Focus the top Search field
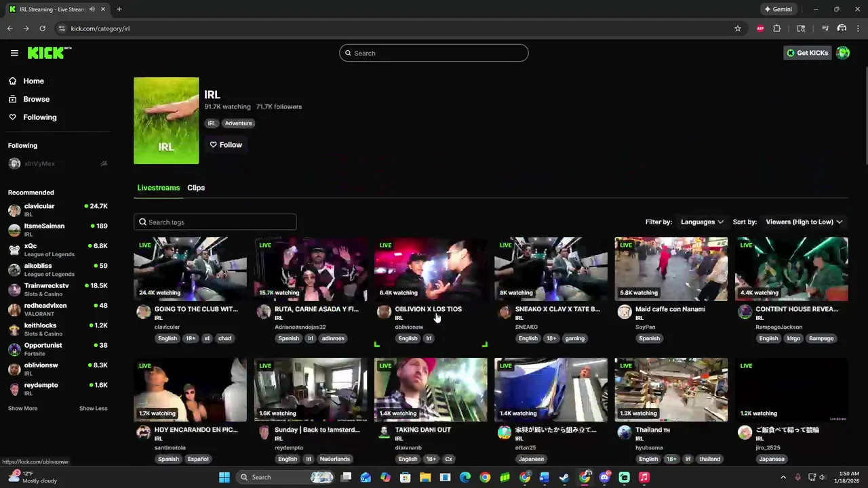This screenshot has height=488, width=868. tap(434, 53)
